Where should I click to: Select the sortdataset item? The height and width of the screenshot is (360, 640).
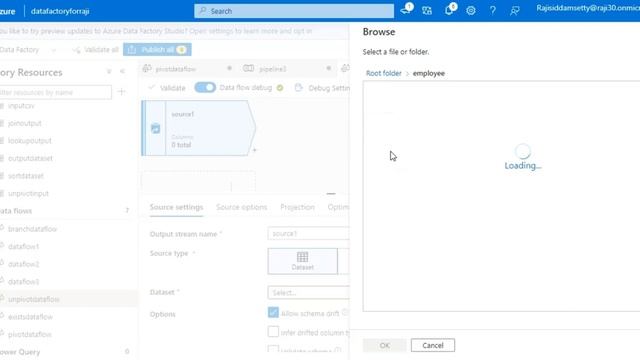25,176
